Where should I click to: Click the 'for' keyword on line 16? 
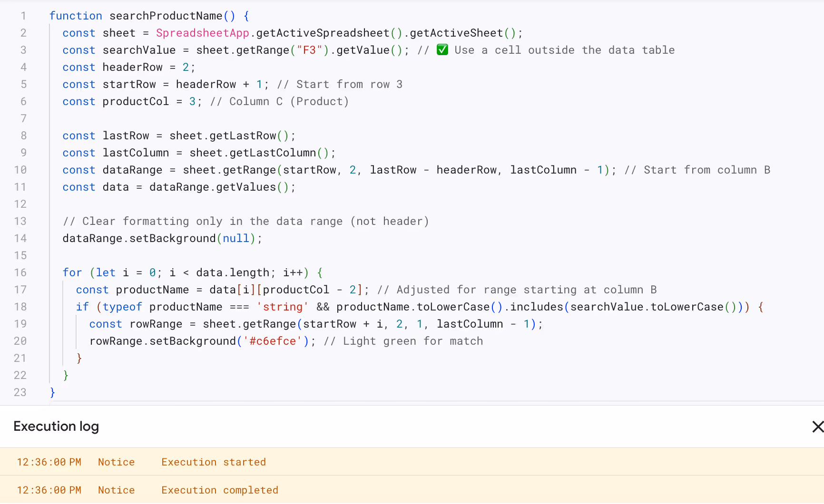point(72,272)
